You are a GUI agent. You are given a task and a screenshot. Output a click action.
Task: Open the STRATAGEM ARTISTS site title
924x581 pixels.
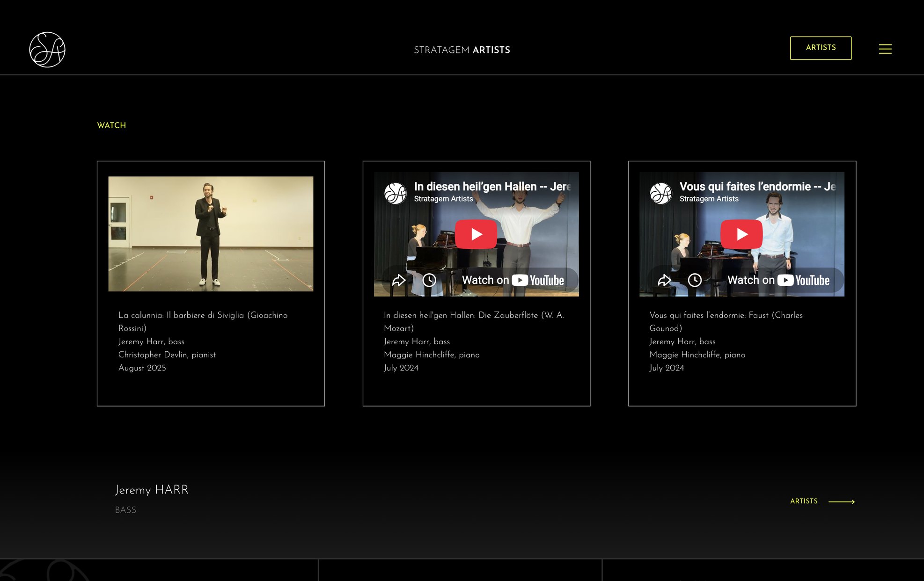(462, 50)
